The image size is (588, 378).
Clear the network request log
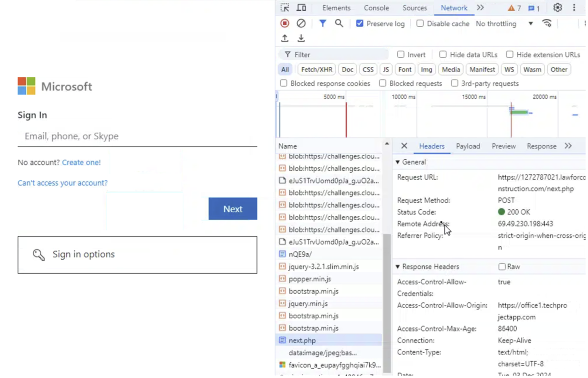tap(301, 23)
